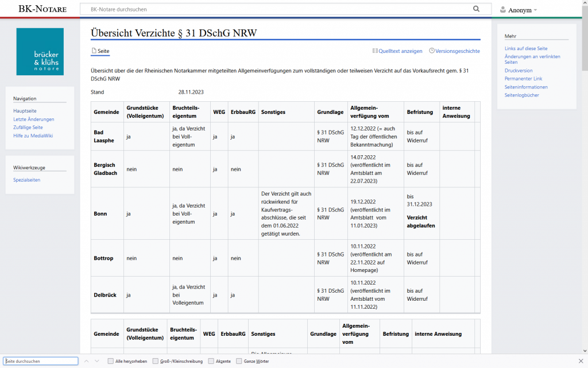Open 'Seiteninformationen' link
588x368 pixels.
526,87
